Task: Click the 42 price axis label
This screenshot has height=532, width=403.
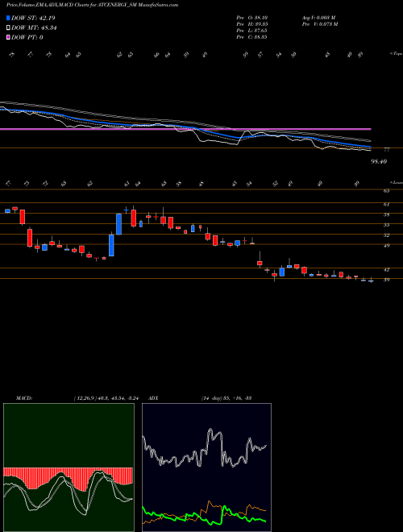Action: tap(386, 269)
